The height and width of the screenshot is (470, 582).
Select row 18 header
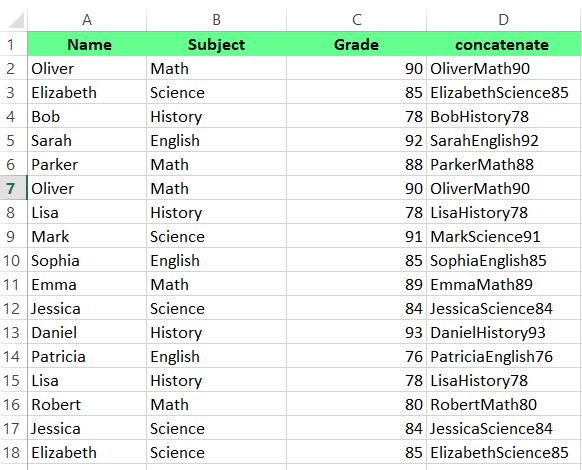(13, 452)
